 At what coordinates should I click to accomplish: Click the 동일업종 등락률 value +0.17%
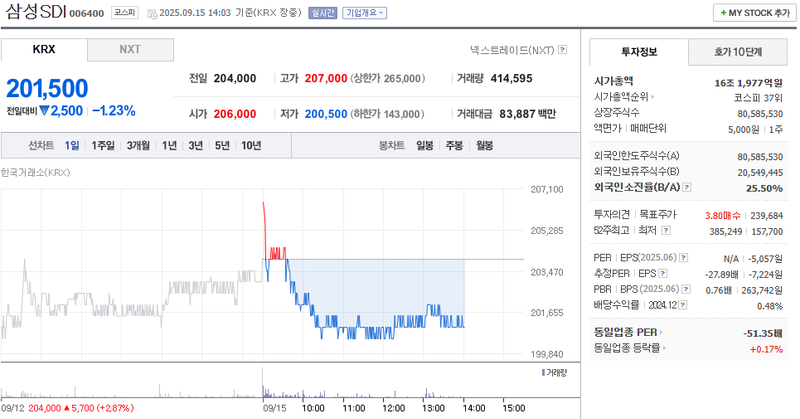[766, 350]
